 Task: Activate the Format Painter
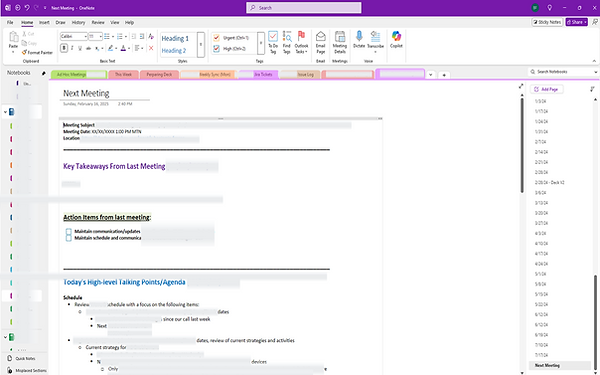tap(37, 52)
